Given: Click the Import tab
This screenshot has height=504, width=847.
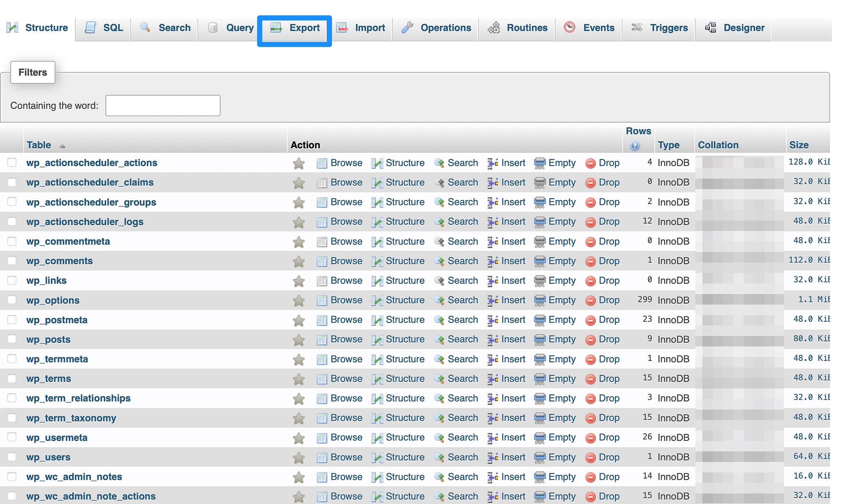Looking at the screenshot, I should [368, 28].
